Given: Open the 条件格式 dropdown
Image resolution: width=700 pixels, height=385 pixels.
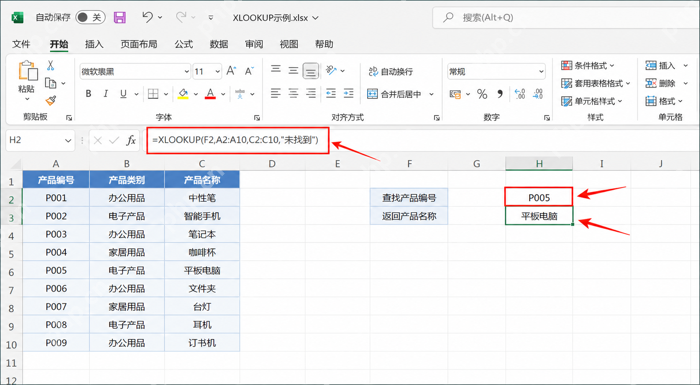Looking at the screenshot, I should (x=588, y=66).
